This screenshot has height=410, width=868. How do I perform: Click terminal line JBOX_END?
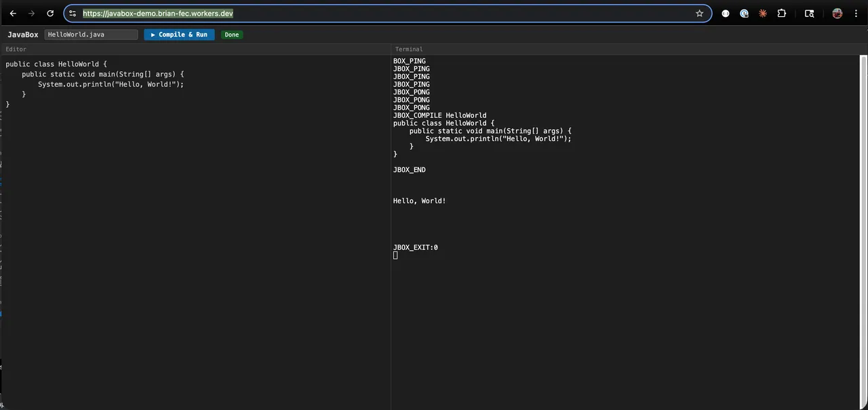[x=410, y=170]
